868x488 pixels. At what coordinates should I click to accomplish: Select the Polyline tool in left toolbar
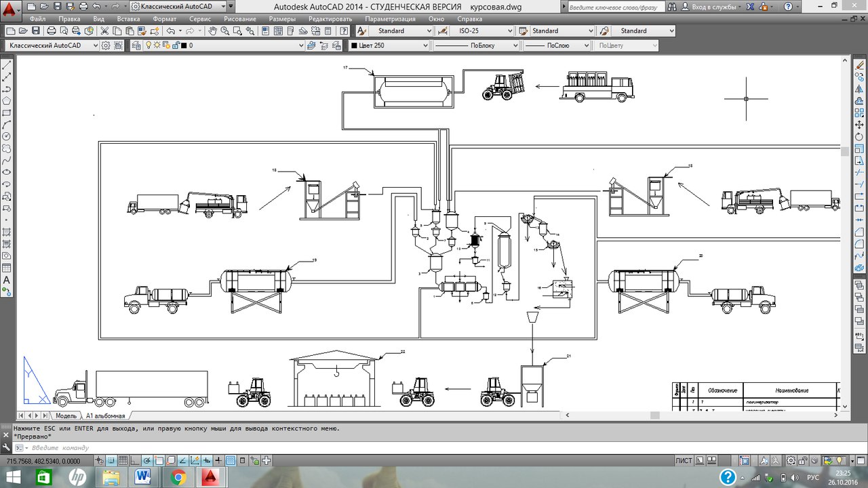click(7, 89)
